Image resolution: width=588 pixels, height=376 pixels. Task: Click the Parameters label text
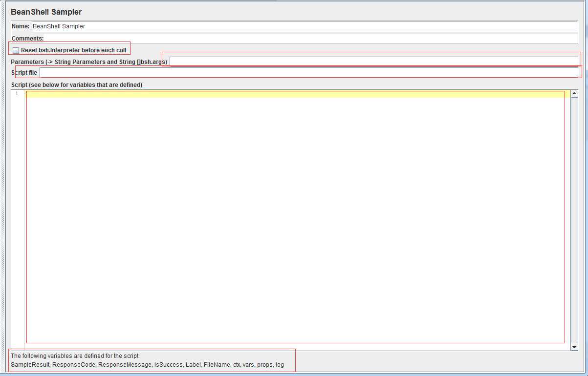[x=89, y=62]
